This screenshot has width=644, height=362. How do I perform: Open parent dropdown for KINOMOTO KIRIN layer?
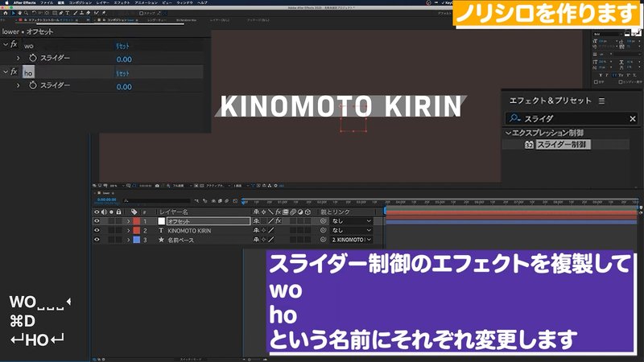352,230
